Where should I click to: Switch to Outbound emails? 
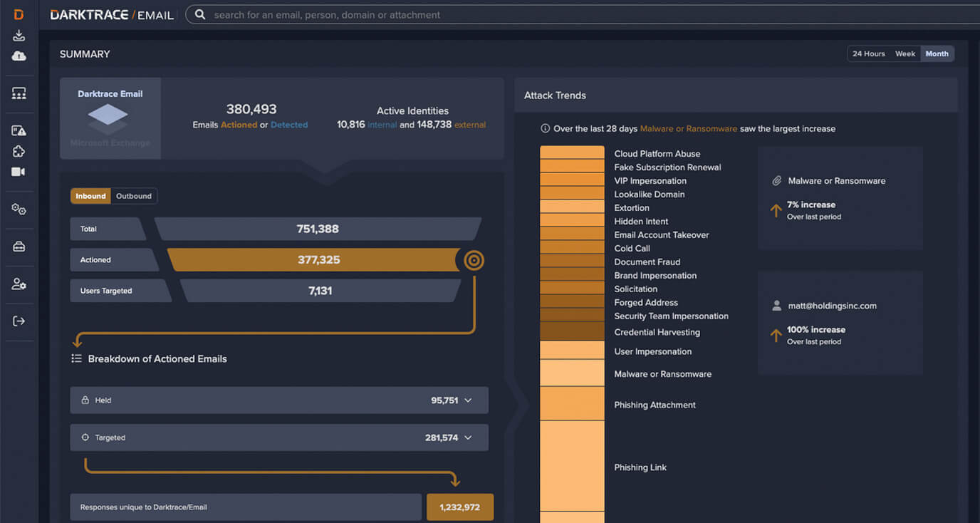[x=134, y=196]
